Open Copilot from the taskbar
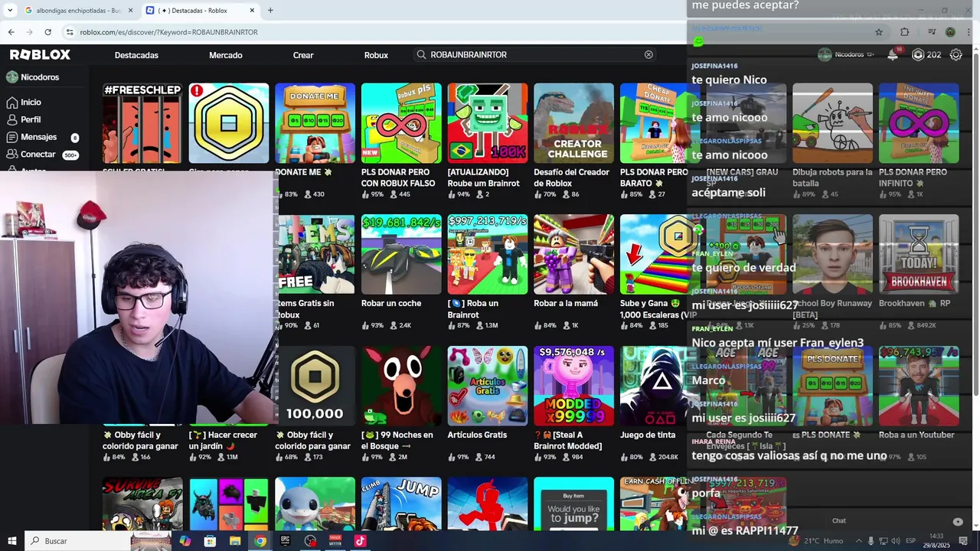The height and width of the screenshot is (551, 980). coord(185,541)
